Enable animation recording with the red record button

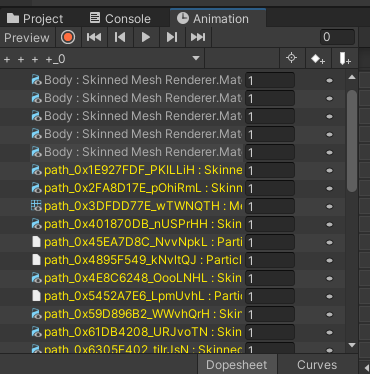(x=68, y=37)
